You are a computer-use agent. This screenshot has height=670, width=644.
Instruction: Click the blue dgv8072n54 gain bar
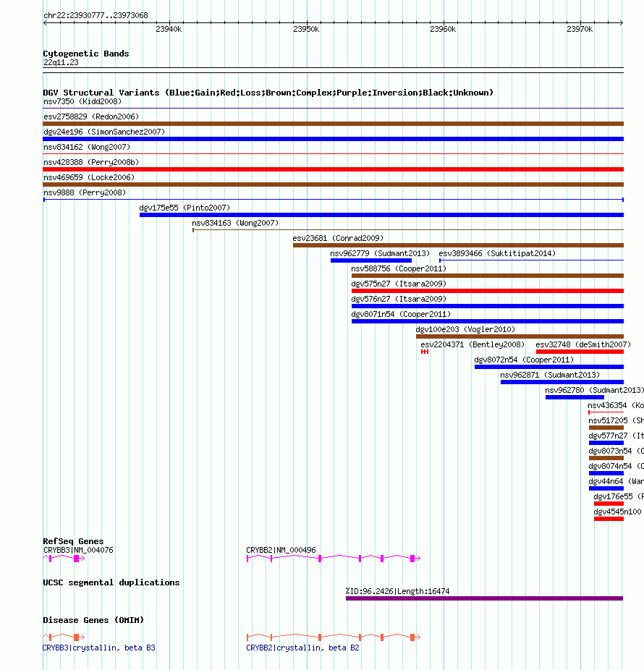pyautogui.click(x=549, y=367)
